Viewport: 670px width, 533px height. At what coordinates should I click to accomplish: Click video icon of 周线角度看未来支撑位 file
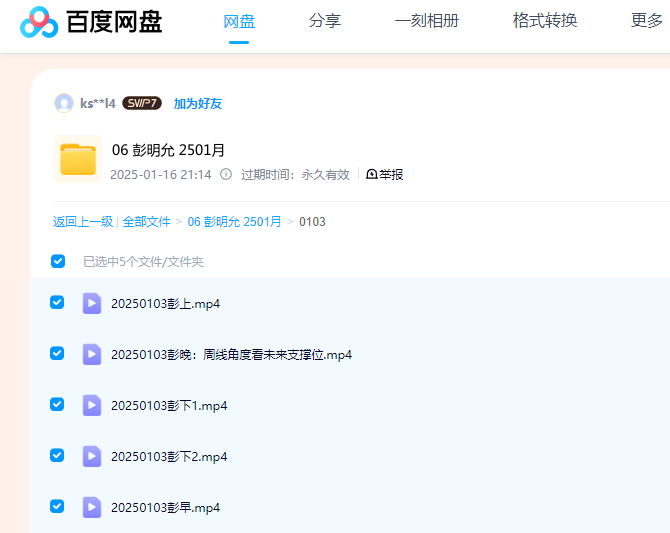[92, 354]
